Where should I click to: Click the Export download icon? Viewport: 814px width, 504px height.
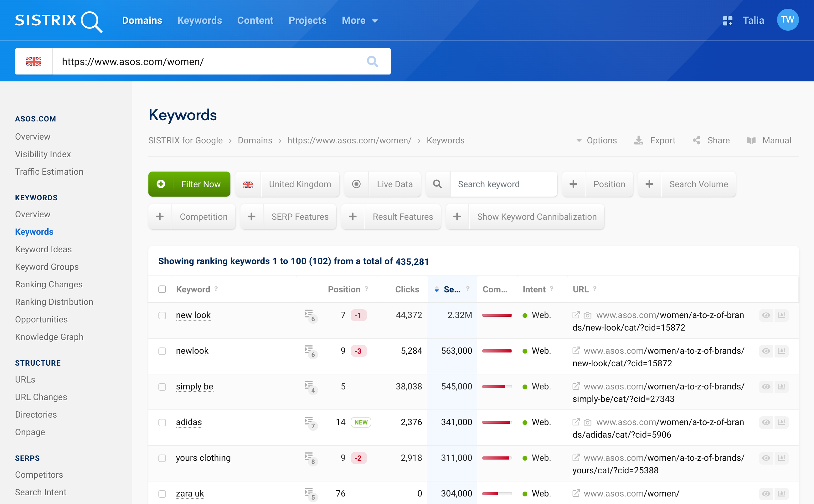pos(638,140)
